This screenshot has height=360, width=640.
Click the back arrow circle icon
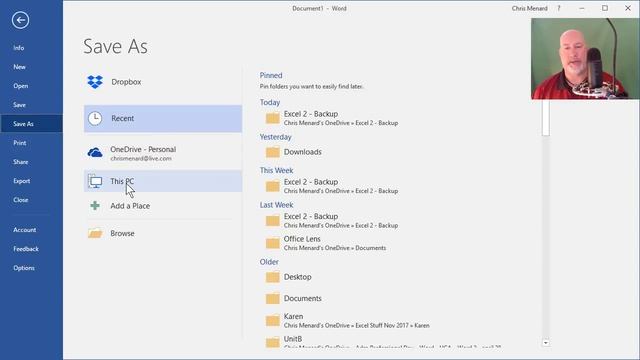[x=20, y=20]
